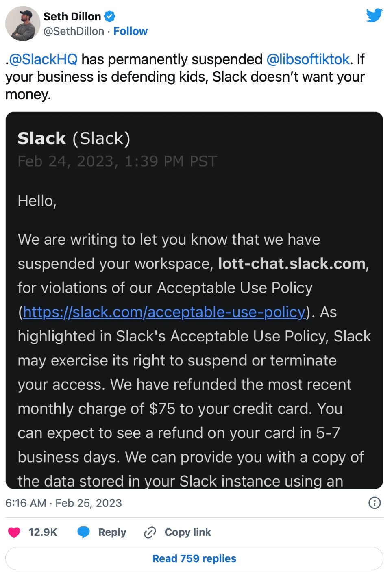This screenshot has height=578, width=392.
Task: Click the 12.9K likes count
Action: pos(43,532)
